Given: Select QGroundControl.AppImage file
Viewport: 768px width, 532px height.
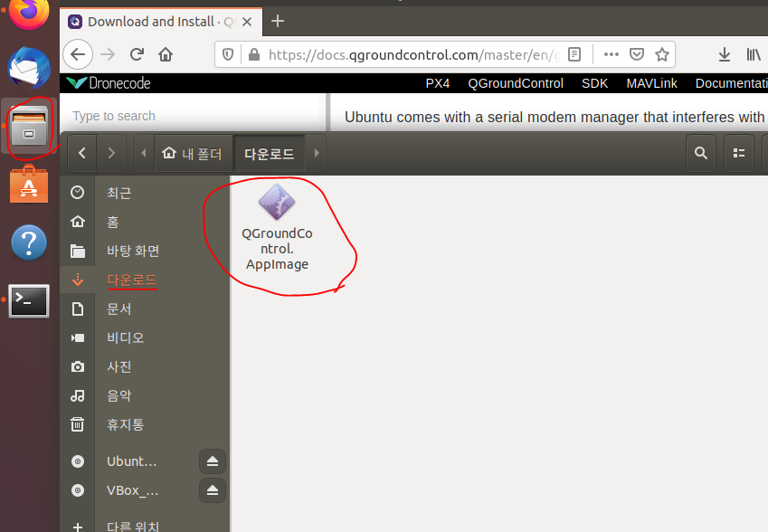Looking at the screenshot, I should 277,228.
